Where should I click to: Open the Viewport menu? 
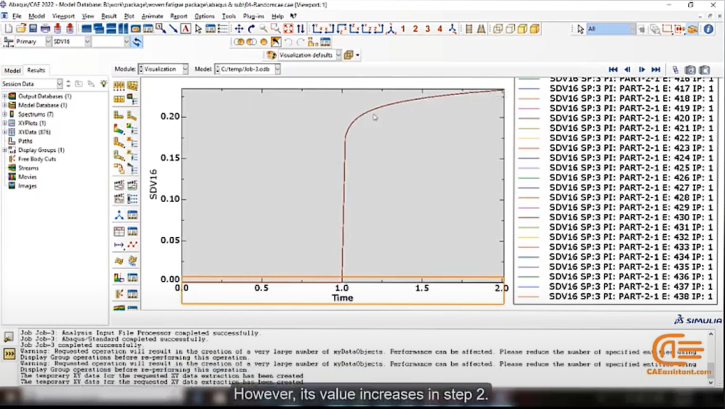pos(63,16)
